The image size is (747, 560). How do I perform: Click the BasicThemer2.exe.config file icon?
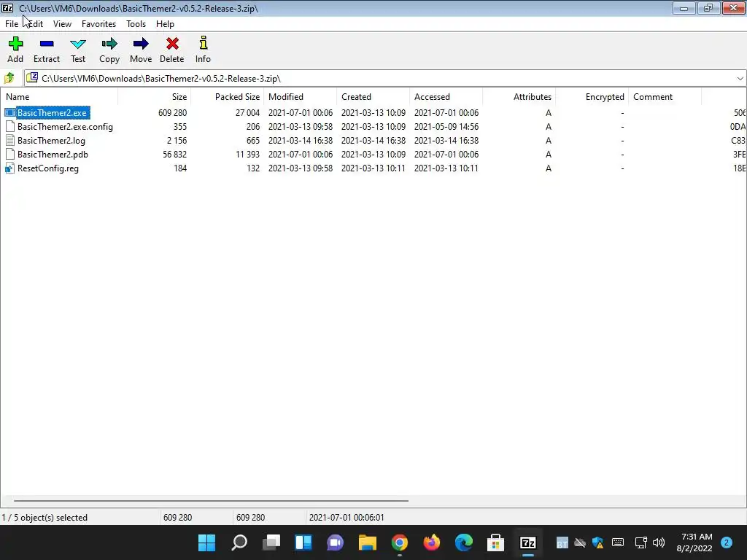pyautogui.click(x=10, y=127)
